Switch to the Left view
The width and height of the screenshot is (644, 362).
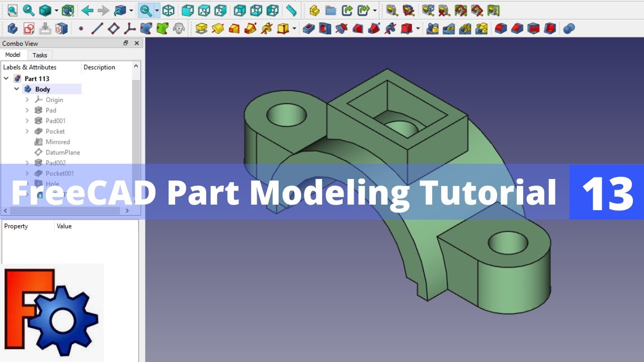tap(272, 10)
